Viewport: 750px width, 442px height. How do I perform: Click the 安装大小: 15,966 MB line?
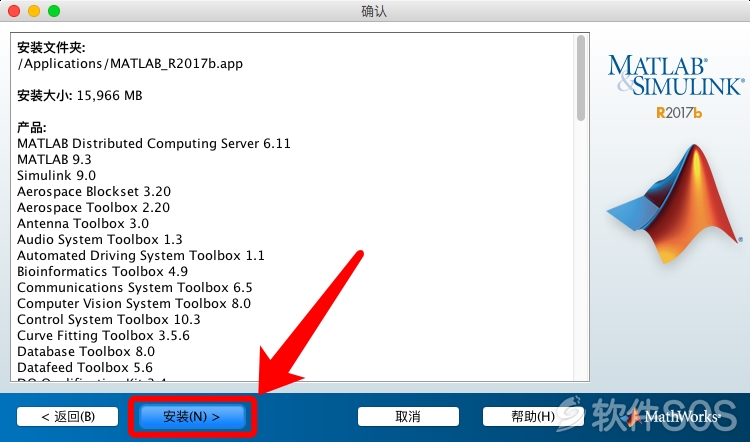80,96
